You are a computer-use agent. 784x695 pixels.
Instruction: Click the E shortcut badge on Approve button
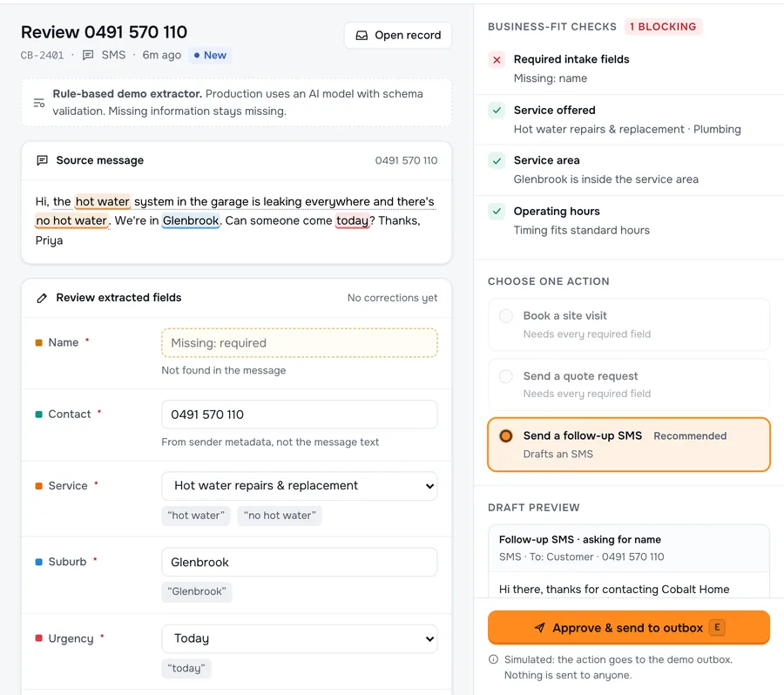click(x=717, y=627)
